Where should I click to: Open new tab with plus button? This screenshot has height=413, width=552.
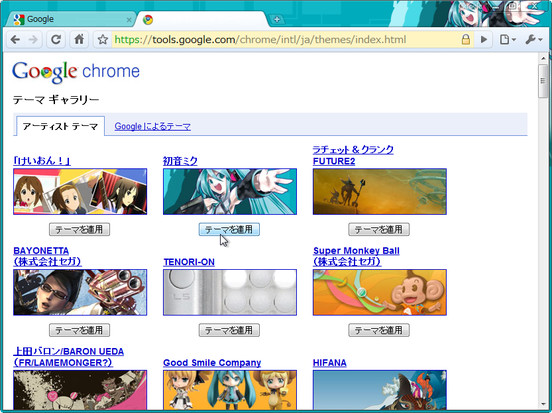[277, 19]
